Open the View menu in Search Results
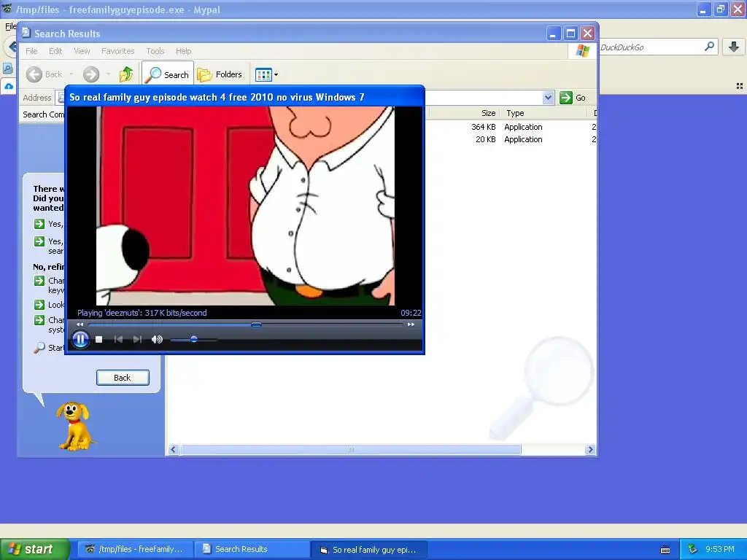 pyautogui.click(x=82, y=51)
